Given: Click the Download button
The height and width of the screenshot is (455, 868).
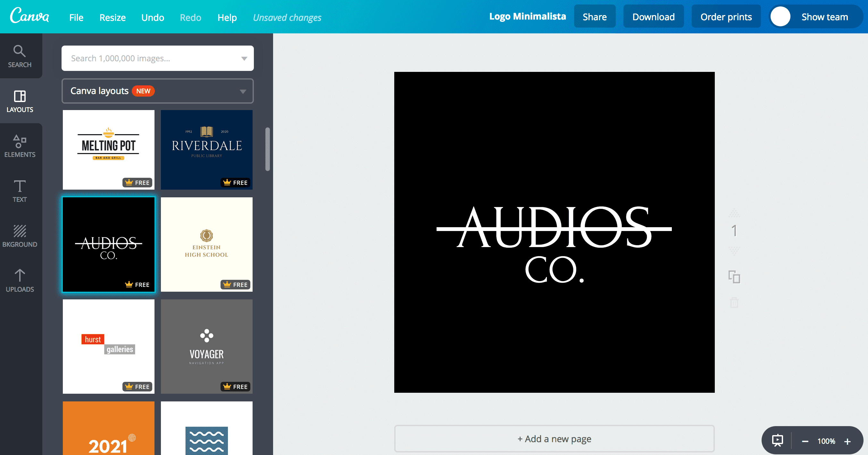Looking at the screenshot, I should coord(653,17).
